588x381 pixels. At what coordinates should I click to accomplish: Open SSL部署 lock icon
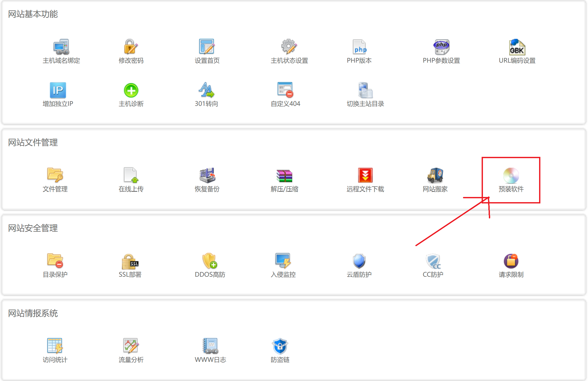click(130, 261)
